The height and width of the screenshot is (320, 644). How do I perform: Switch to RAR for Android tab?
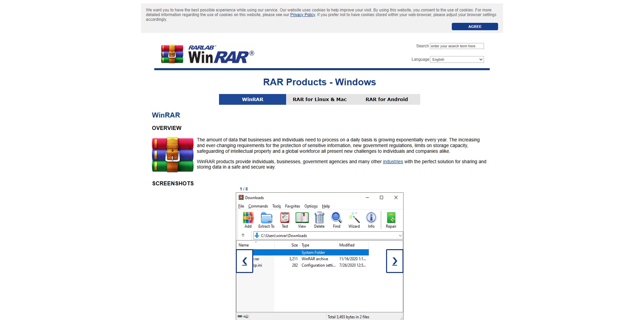(387, 99)
